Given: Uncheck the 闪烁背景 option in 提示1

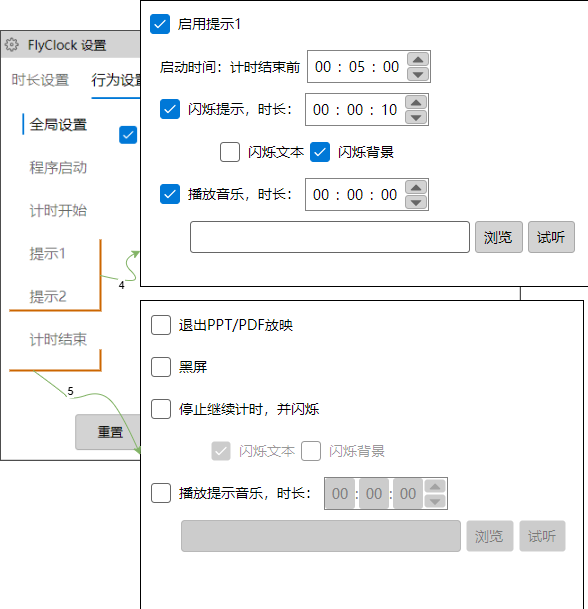Looking at the screenshot, I should (x=320, y=152).
